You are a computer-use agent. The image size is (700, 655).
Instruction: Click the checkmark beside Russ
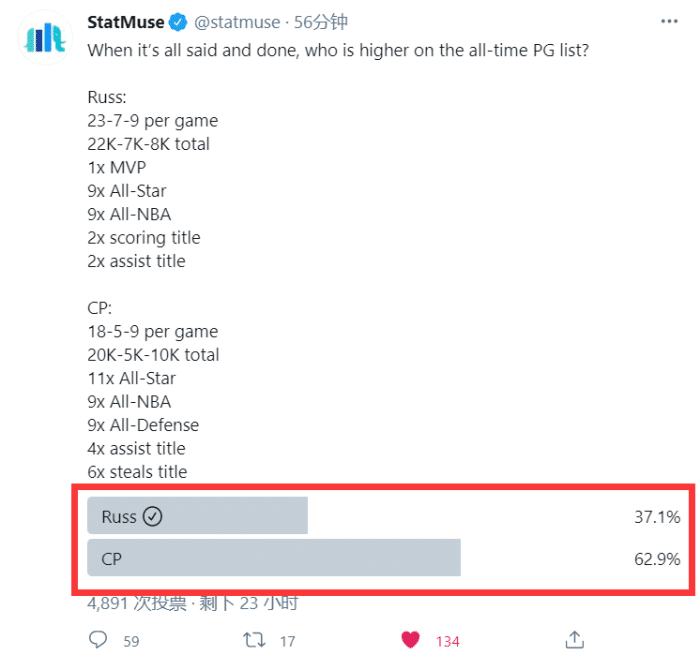click(x=152, y=517)
